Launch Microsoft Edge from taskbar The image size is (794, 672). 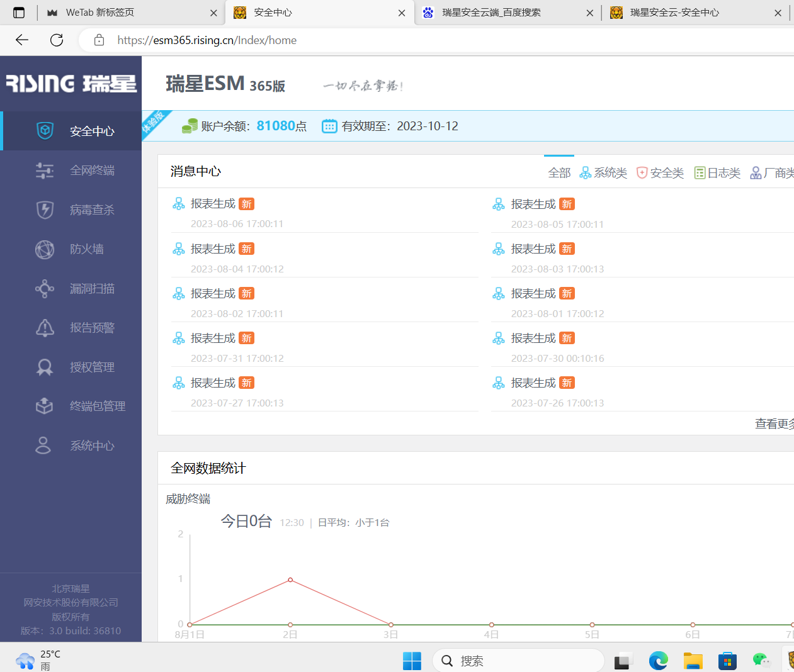658,661
